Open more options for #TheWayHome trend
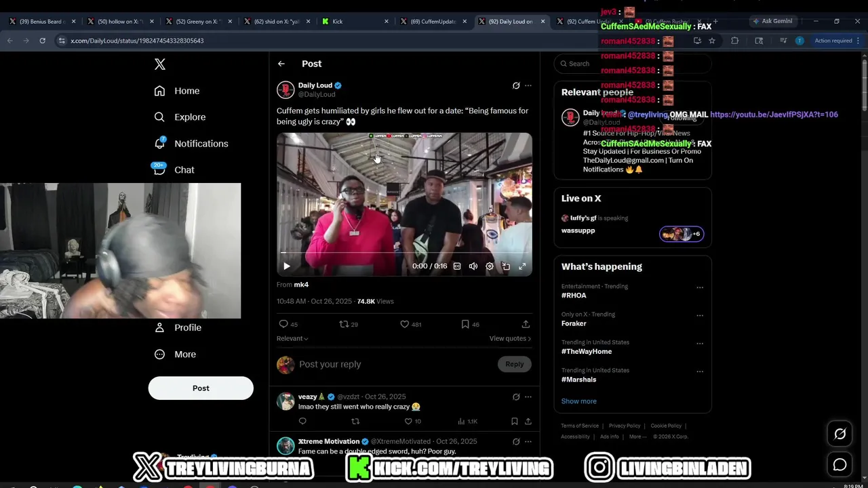The height and width of the screenshot is (488, 868). (x=700, y=344)
